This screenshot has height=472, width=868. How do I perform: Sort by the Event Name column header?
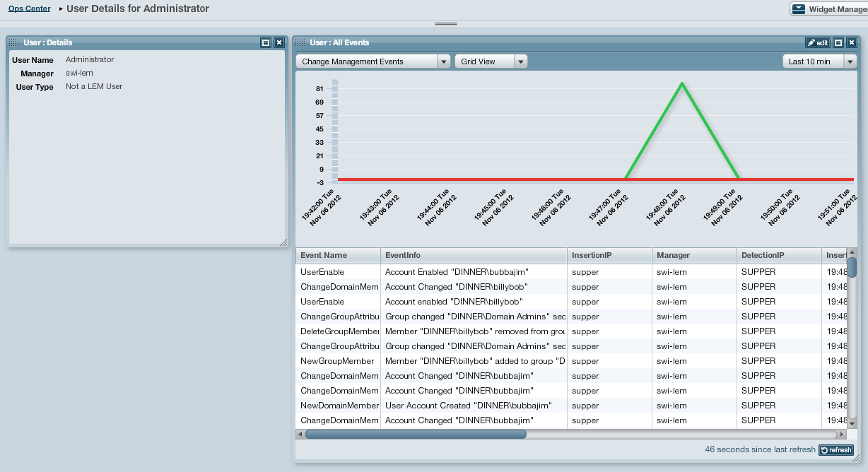(338, 255)
